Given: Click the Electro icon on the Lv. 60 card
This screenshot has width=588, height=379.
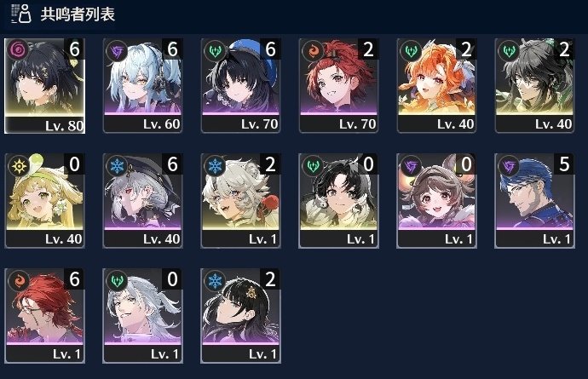Looking at the screenshot, I should [116, 50].
